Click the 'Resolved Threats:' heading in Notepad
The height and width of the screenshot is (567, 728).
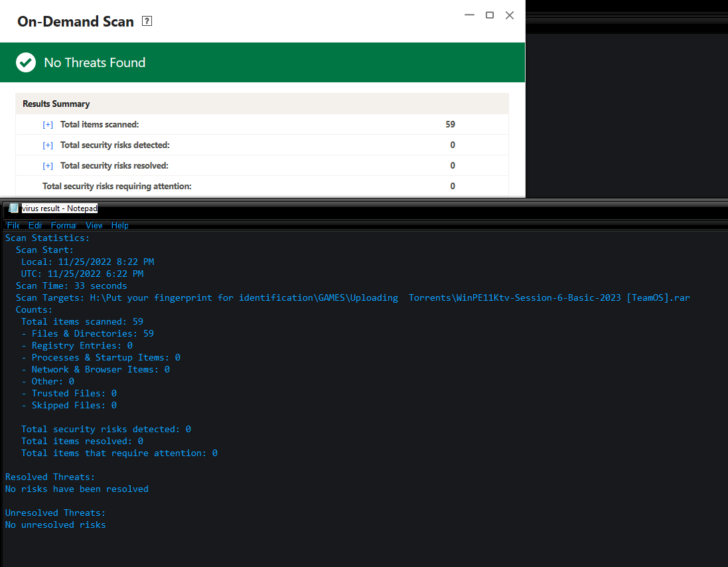(50, 477)
